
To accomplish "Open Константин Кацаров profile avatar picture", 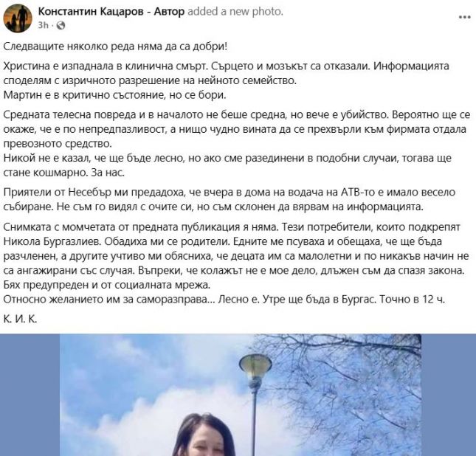I will click(18, 18).
